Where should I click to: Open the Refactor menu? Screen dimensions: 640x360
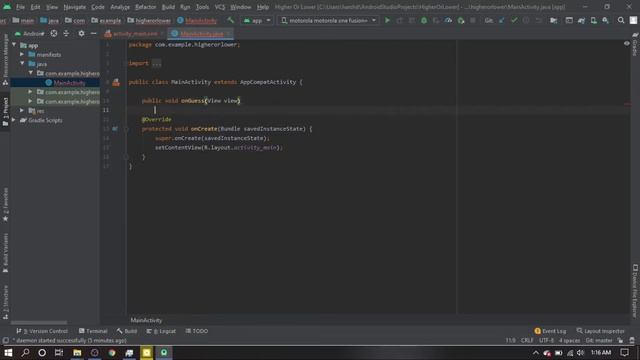pyautogui.click(x=145, y=7)
